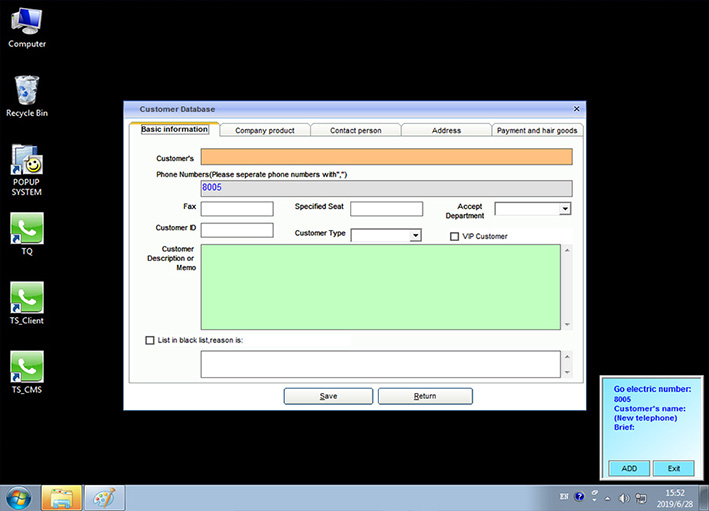
Task: Switch to the Company product tab
Action: pyautogui.click(x=265, y=131)
